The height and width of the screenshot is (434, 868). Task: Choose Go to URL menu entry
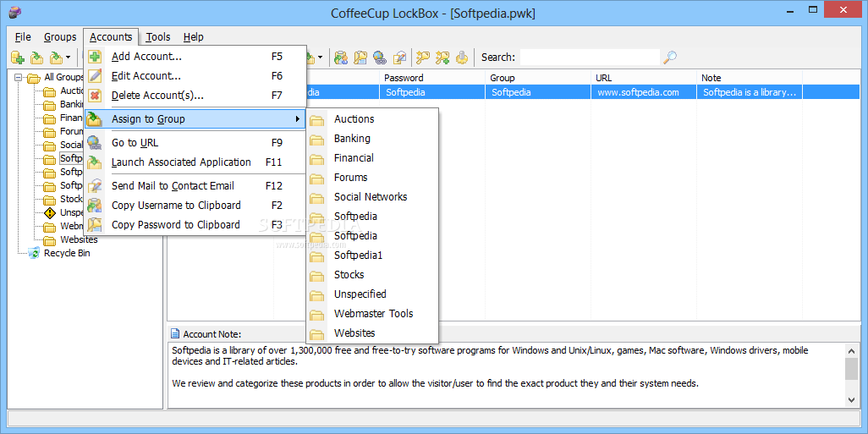pos(195,143)
